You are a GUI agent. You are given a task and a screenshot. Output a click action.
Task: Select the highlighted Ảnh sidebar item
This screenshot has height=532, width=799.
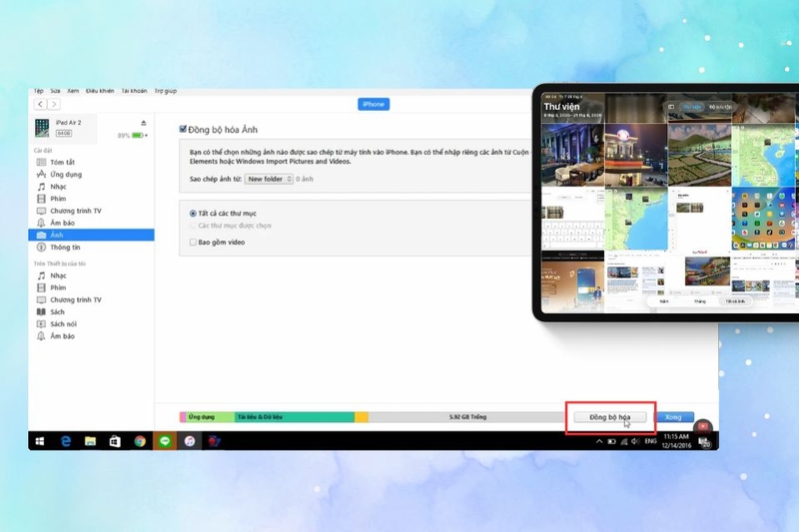[91, 235]
